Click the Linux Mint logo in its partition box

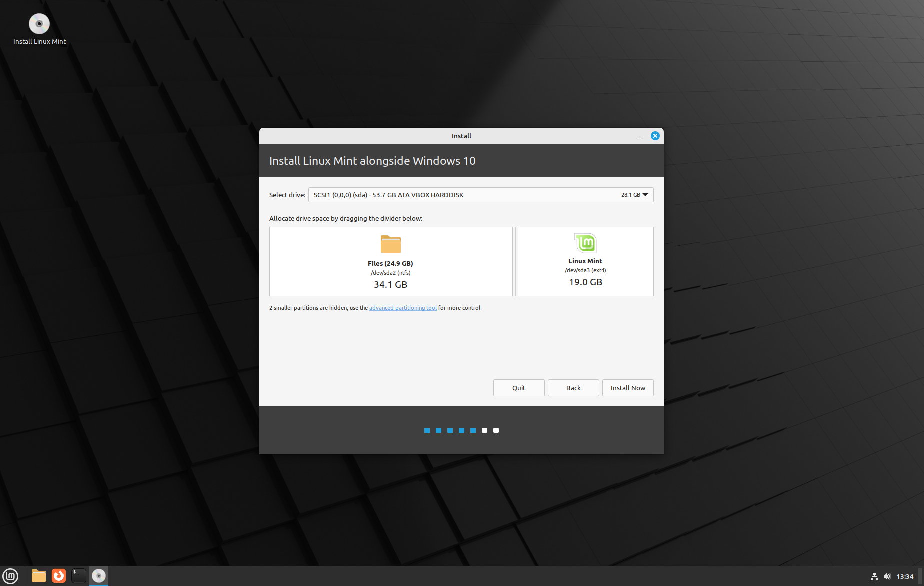pos(585,244)
